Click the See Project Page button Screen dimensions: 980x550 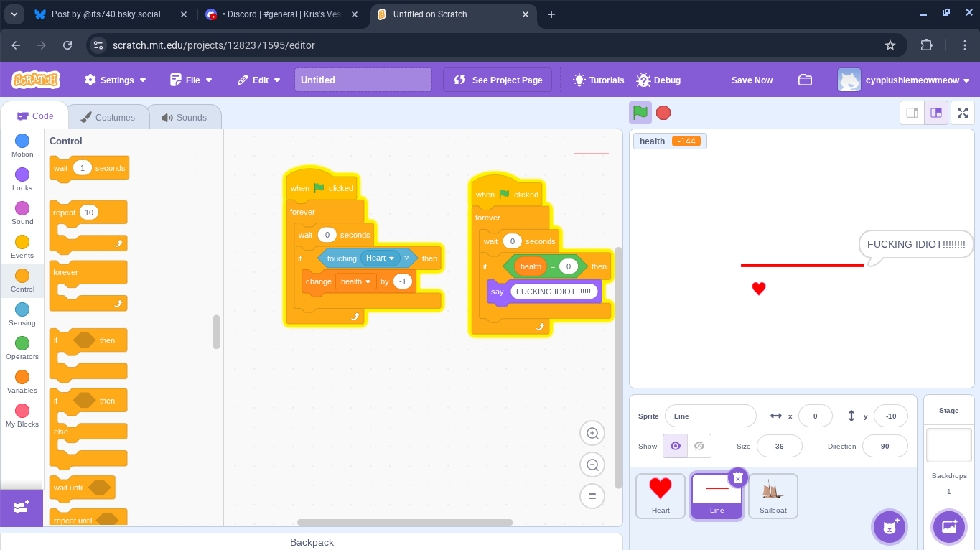tap(498, 80)
